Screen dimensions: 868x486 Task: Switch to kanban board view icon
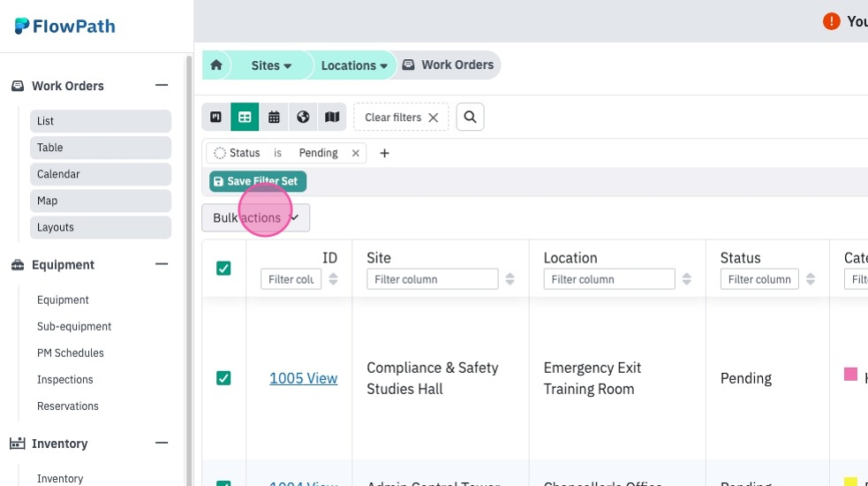(215, 117)
